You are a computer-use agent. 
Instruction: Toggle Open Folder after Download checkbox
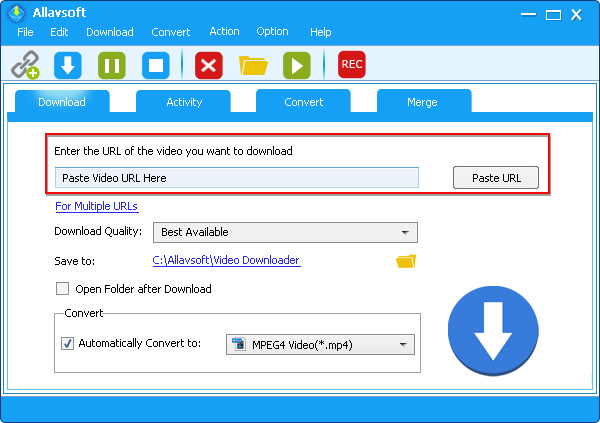pyautogui.click(x=62, y=289)
